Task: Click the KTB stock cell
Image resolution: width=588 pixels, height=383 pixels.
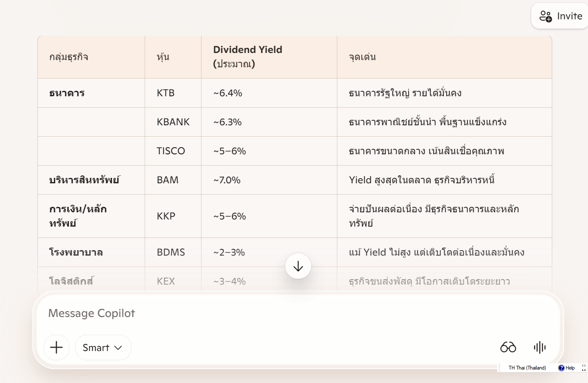Action: 166,93
